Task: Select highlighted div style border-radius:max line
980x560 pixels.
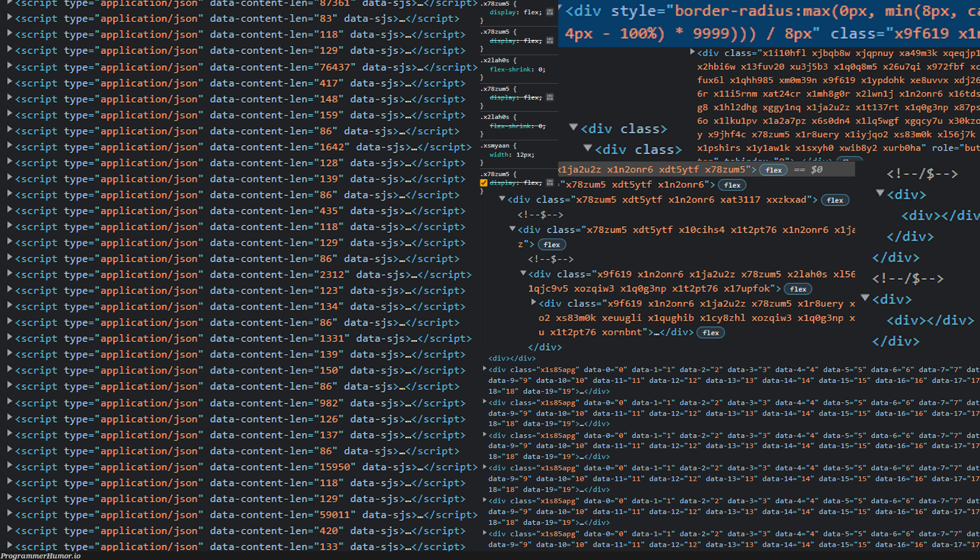Action: coord(769,22)
